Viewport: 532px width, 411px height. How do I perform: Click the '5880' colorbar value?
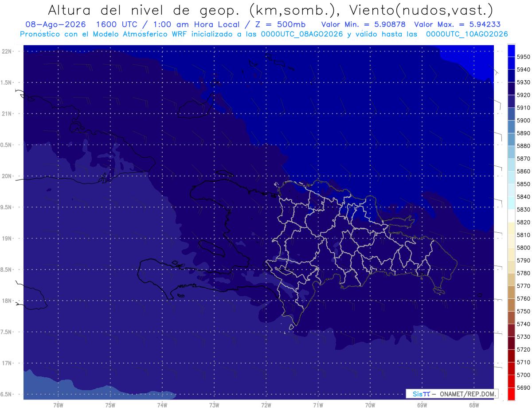click(x=524, y=146)
